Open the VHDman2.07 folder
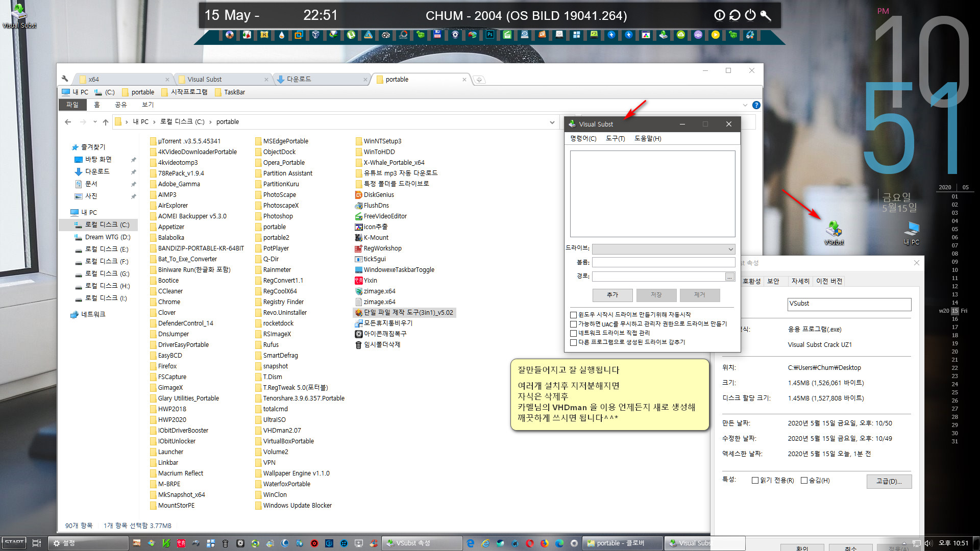 point(278,431)
